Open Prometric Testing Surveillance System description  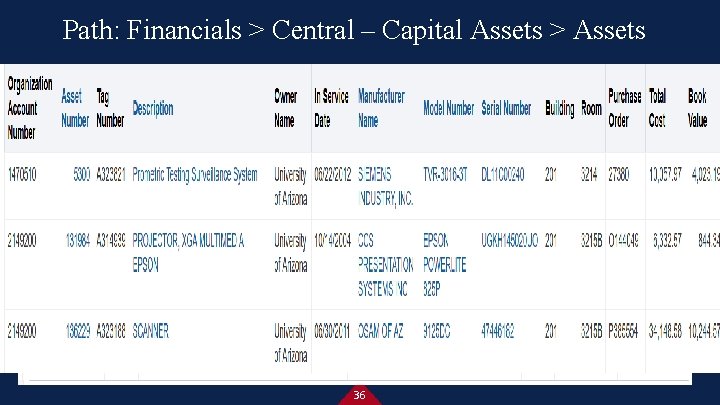tap(195, 174)
